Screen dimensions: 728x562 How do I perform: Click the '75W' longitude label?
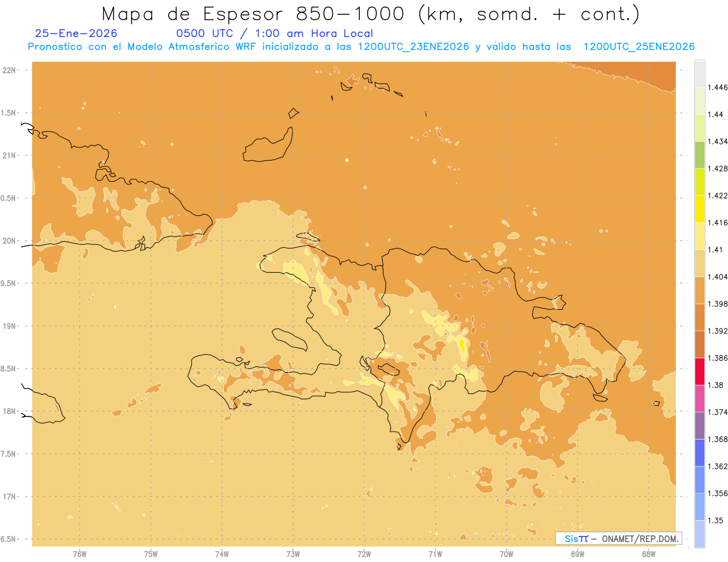click(151, 553)
